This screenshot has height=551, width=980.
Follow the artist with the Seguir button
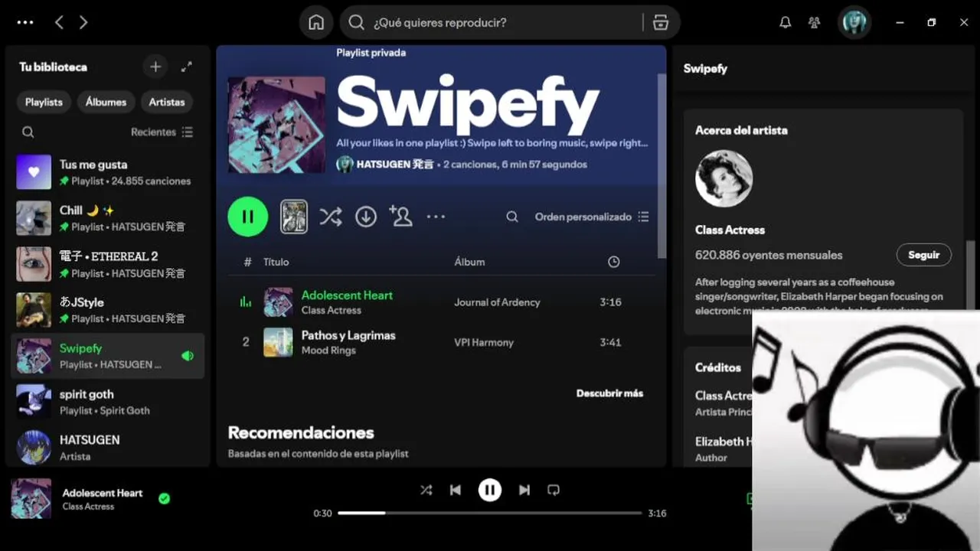click(923, 255)
